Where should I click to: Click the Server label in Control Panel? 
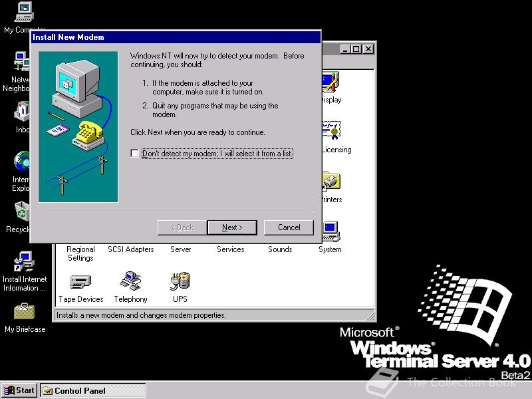coord(180,249)
